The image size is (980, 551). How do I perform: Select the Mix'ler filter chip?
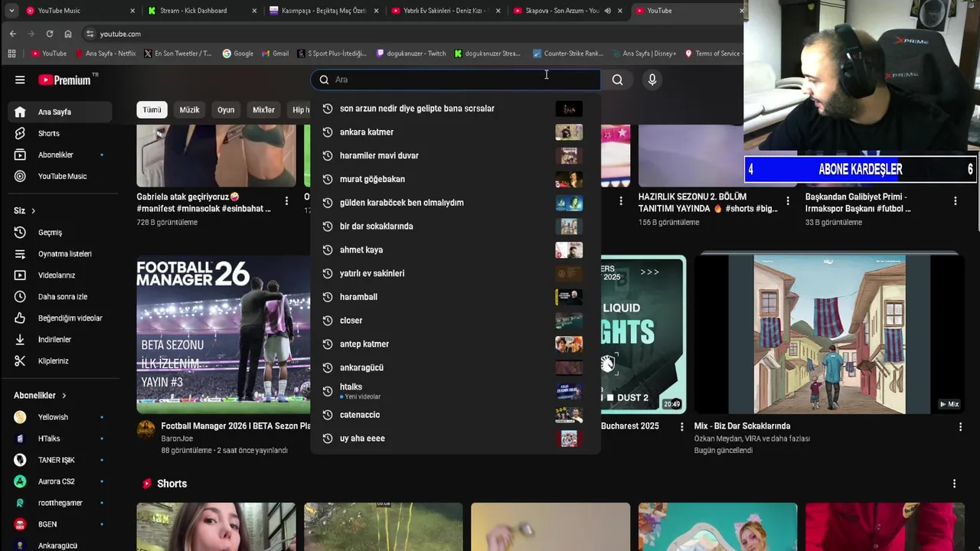[263, 109]
